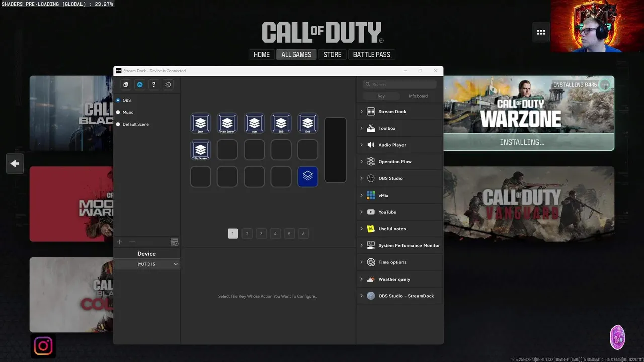Expand the Audio Player category chevron
The image size is (644, 362).
(361, 145)
